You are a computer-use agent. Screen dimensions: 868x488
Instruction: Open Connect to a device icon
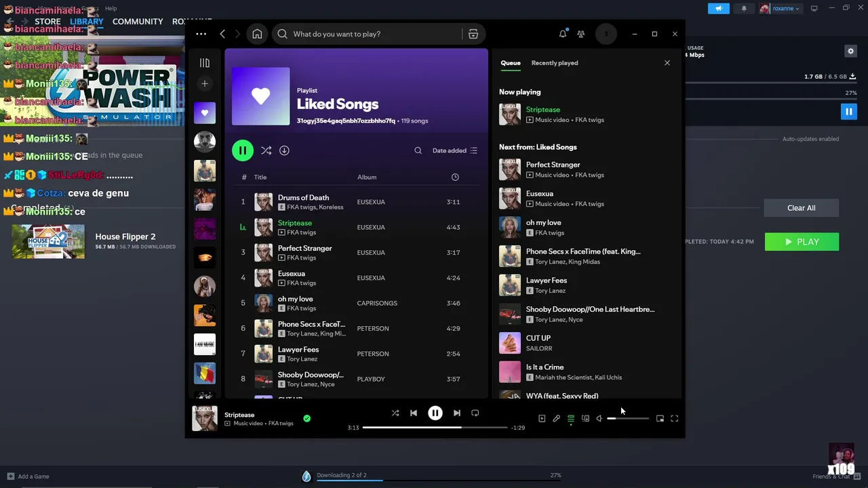click(x=585, y=419)
